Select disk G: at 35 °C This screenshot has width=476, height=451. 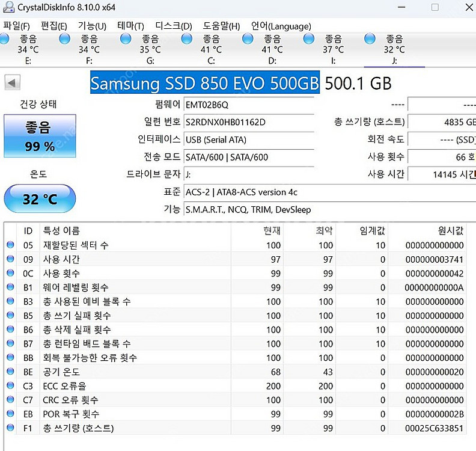pos(150,49)
